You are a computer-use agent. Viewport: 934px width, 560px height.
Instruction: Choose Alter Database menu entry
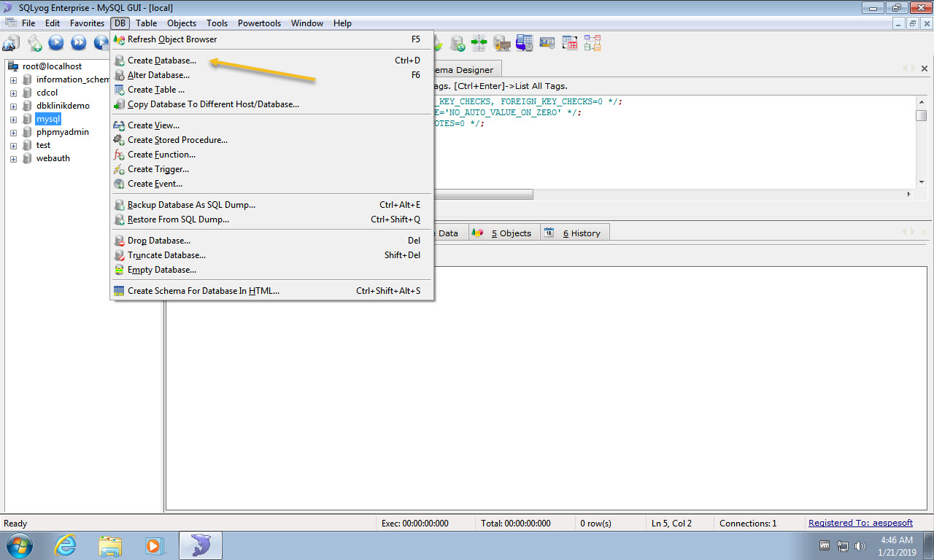272,75
